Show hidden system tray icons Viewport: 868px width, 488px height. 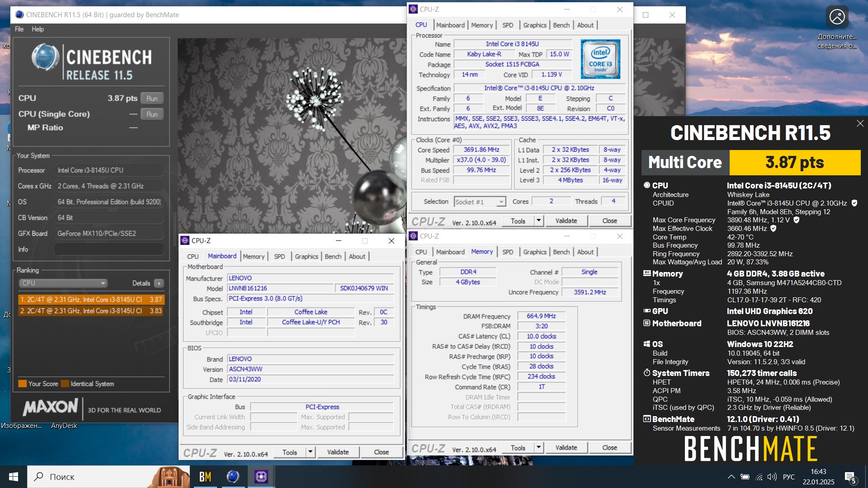tap(731, 477)
